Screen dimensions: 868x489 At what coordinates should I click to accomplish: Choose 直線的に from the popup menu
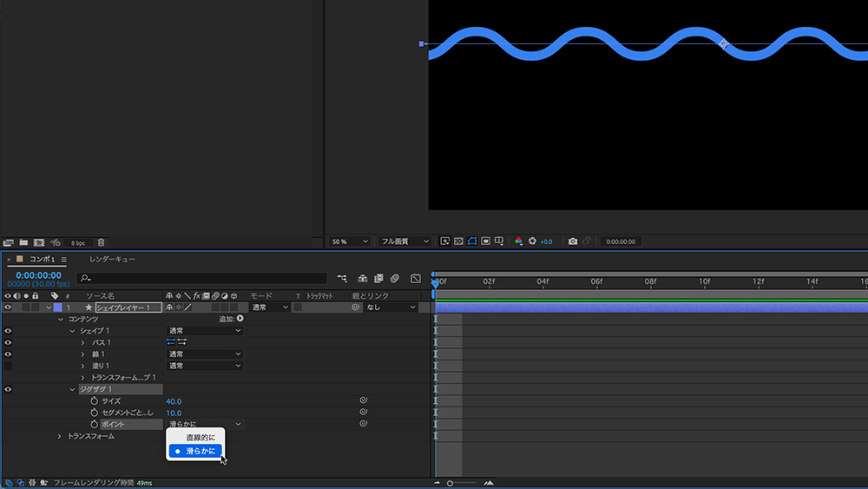pos(201,437)
